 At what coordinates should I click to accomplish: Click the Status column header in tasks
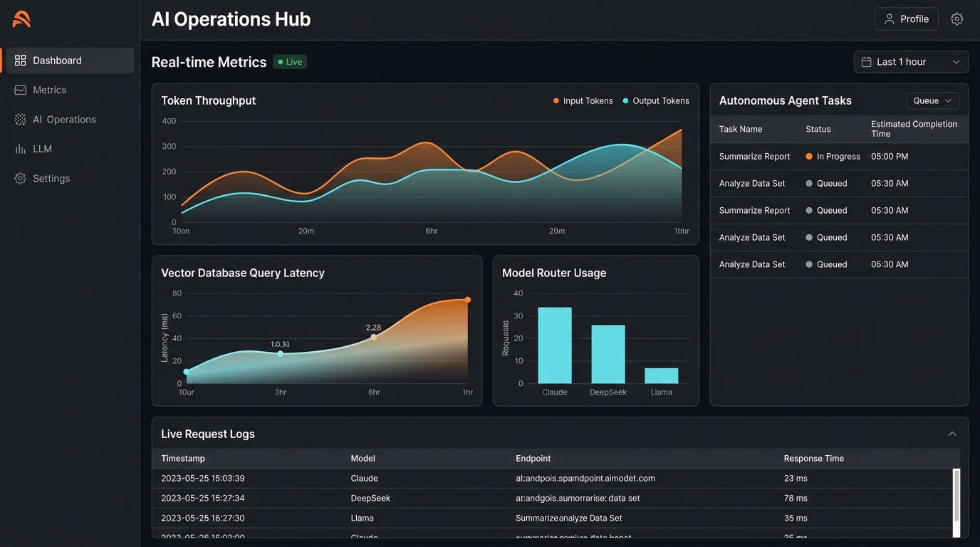pos(818,129)
